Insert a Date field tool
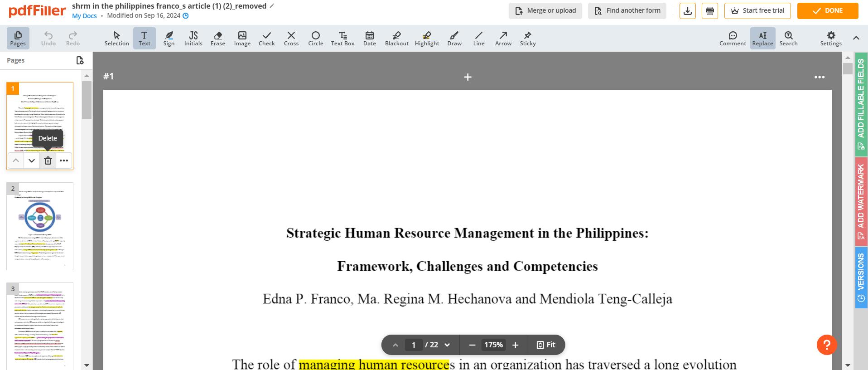 pyautogui.click(x=370, y=38)
